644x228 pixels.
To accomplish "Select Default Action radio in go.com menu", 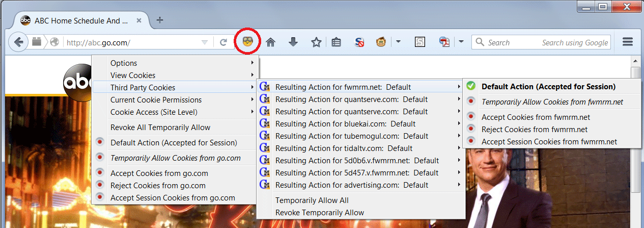I will [x=100, y=143].
